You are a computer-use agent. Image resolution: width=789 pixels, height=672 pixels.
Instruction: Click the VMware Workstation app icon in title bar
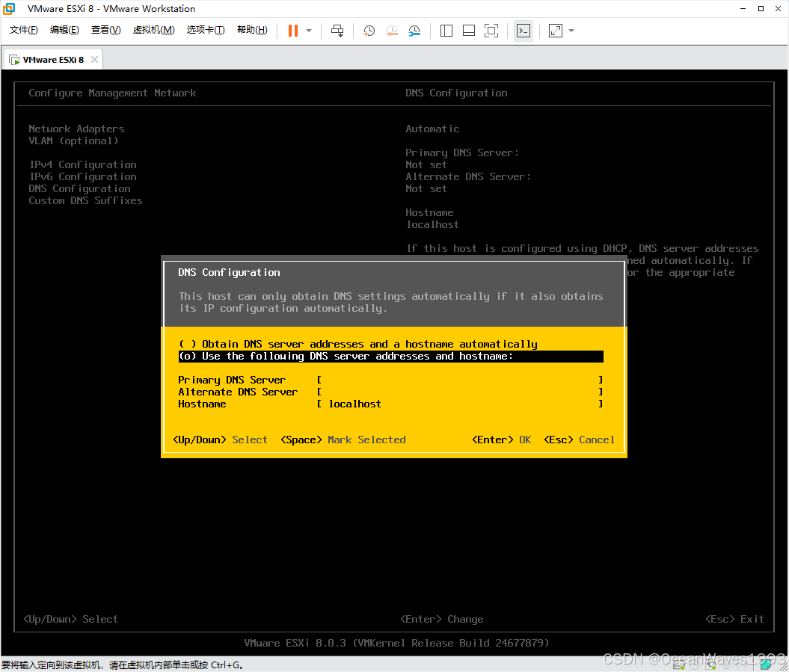point(9,8)
